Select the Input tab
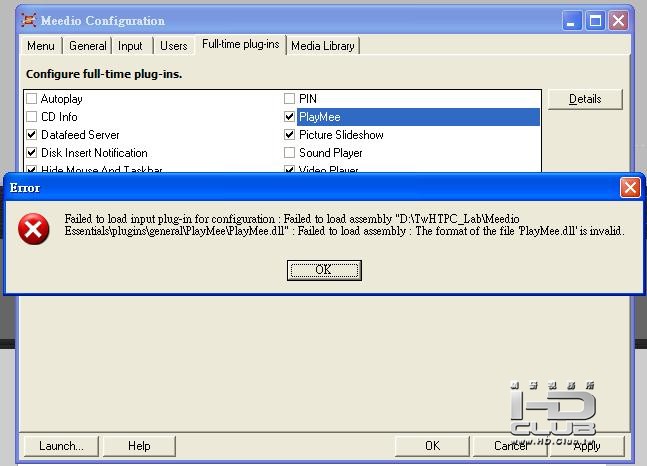The image size is (647, 466). [x=130, y=46]
